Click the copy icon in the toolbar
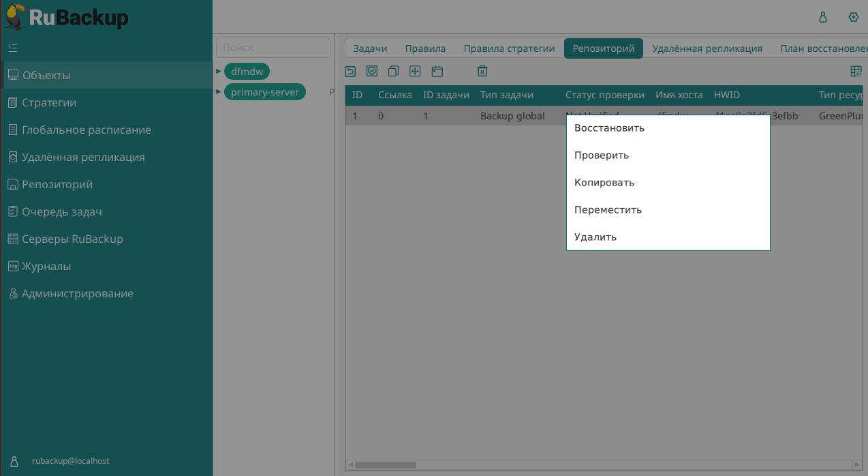 [x=394, y=71]
